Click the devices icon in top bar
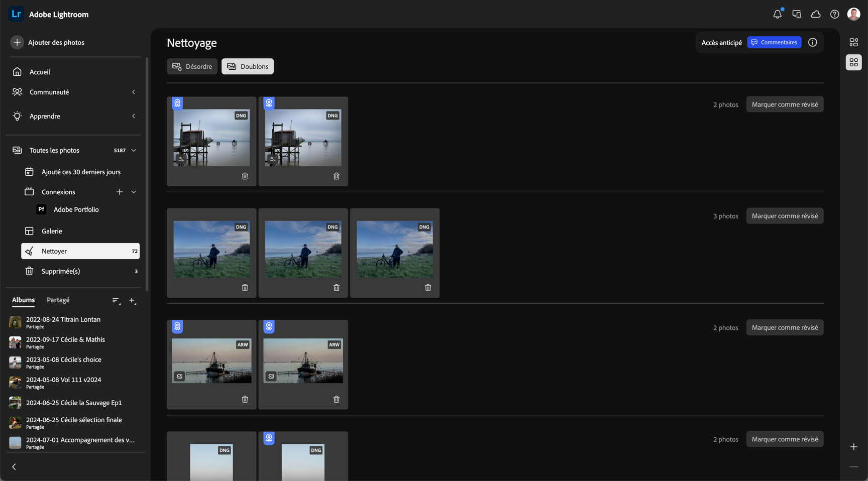 point(796,14)
